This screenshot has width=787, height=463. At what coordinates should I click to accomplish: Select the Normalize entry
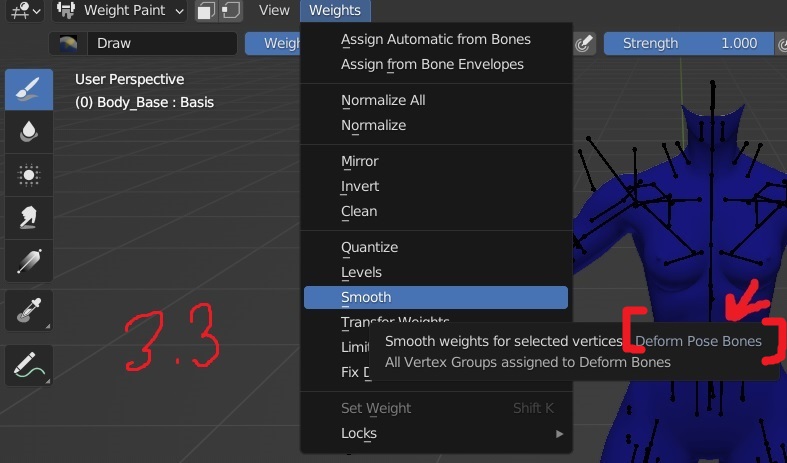(436, 125)
